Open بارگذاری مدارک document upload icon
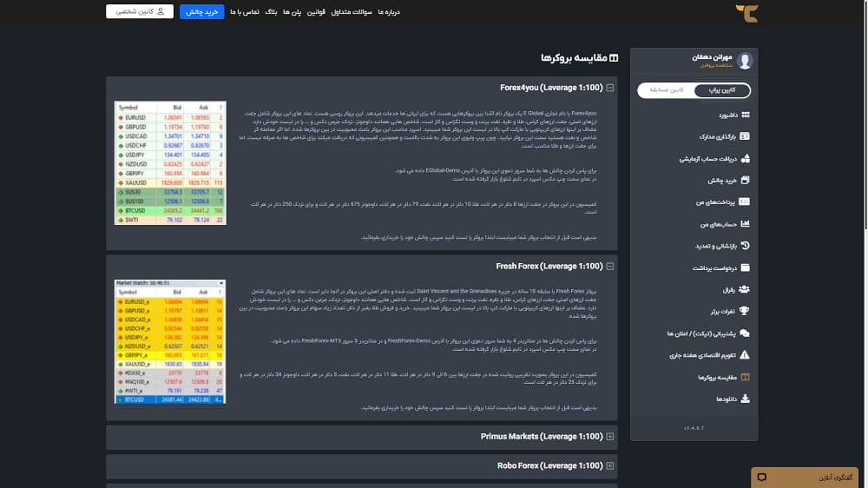The height and width of the screenshot is (488, 868). coord(745,136)
